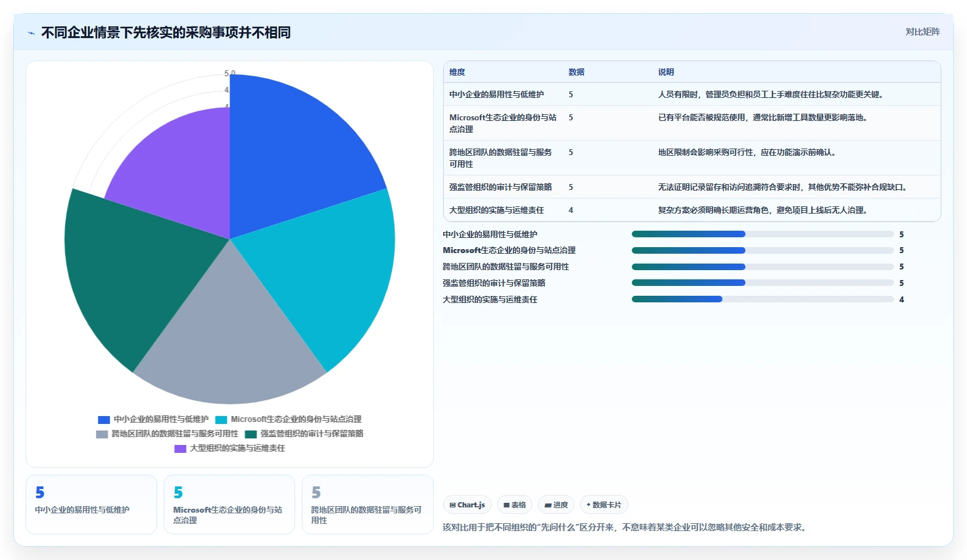This screenshot has width=967, height=560.
Task: Click the 说明 column header
Action: point(666,72)
